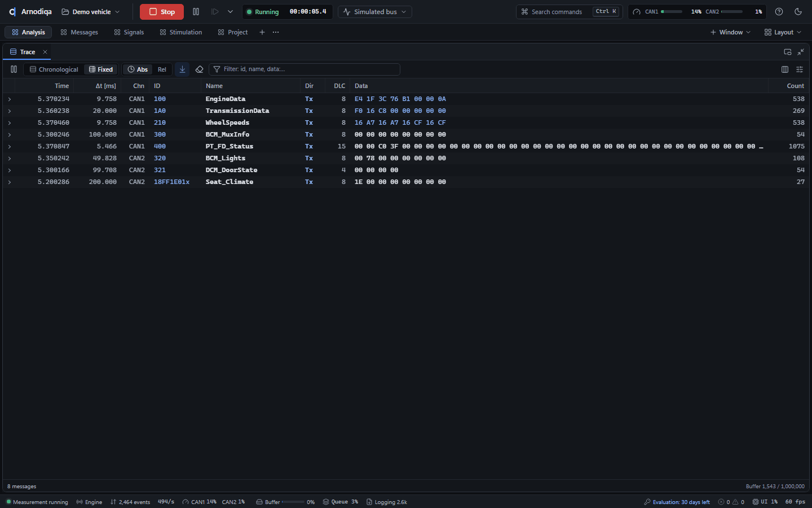
Task: Open trace settings sliders icon
Action: (800, 69)
